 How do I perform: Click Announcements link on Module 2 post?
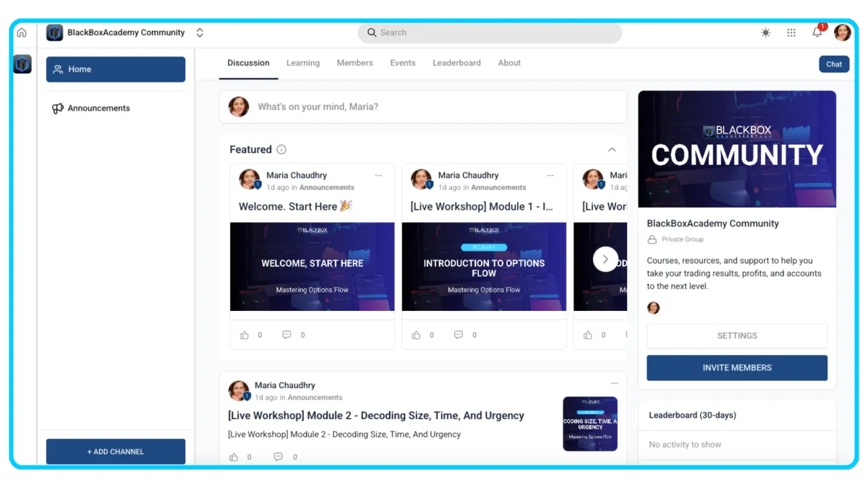315,398
